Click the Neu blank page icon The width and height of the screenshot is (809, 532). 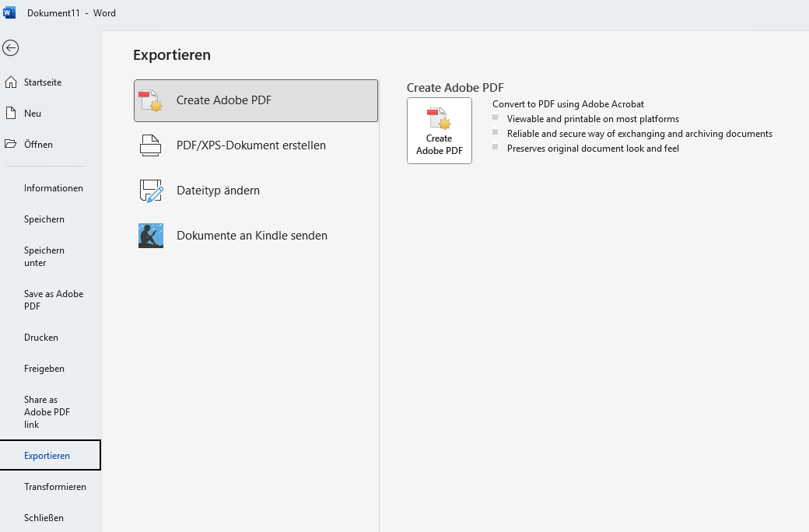tap(11, 114)
